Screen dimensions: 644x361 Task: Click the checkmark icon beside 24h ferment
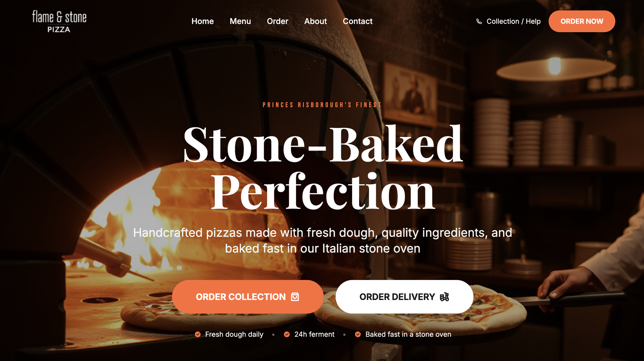pos(287,334)
